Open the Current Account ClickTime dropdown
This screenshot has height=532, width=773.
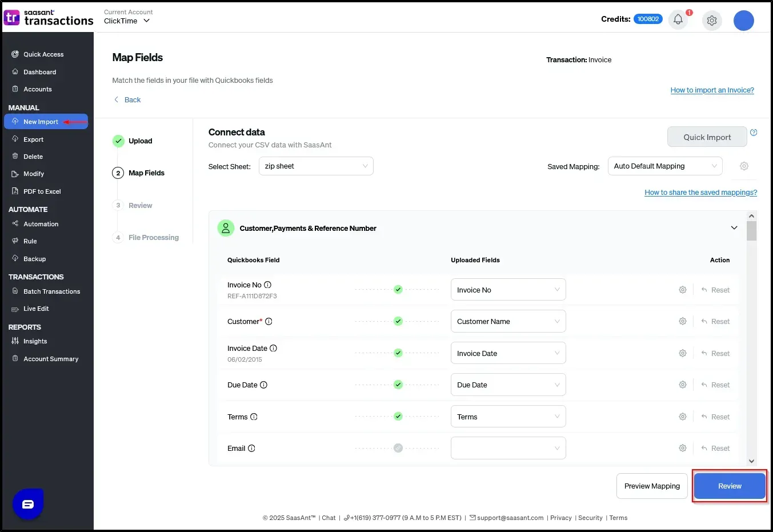(x=127, y=21)
